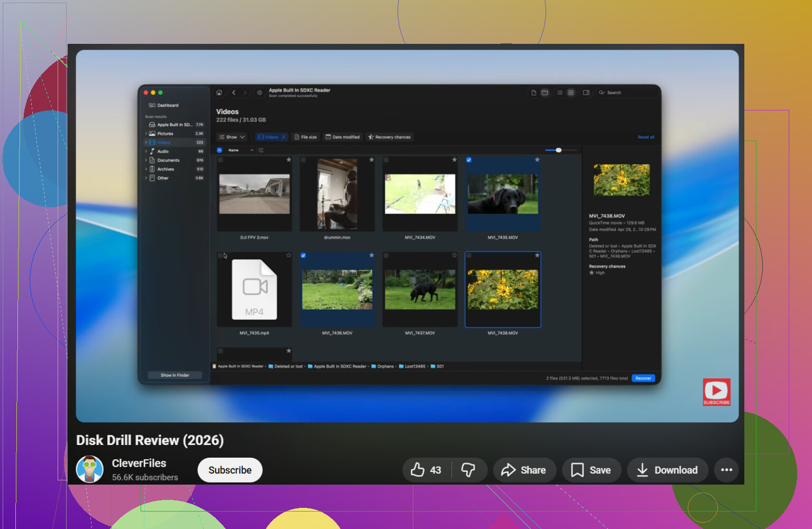Star the MVI_7436.MOV file

point(372,255)
